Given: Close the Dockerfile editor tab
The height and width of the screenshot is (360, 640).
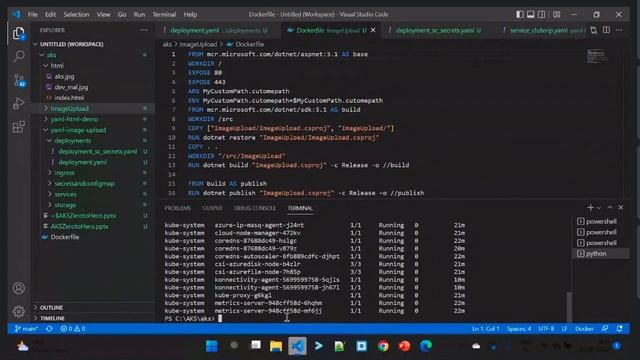Looking at the screenshot, I should 373,30.
